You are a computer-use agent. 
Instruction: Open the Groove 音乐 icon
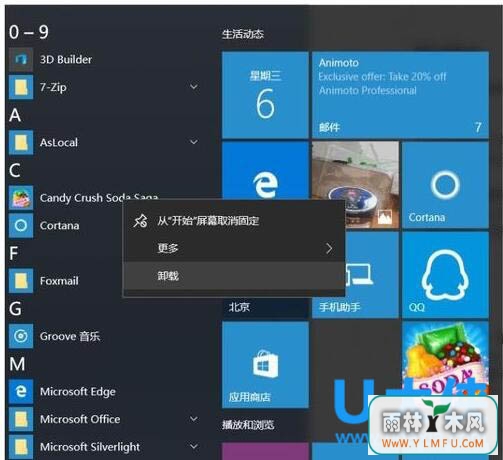21,336
